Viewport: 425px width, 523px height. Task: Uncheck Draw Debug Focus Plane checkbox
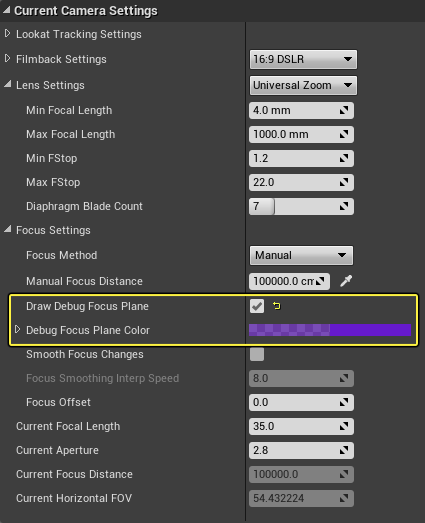[x=257, y=306]
